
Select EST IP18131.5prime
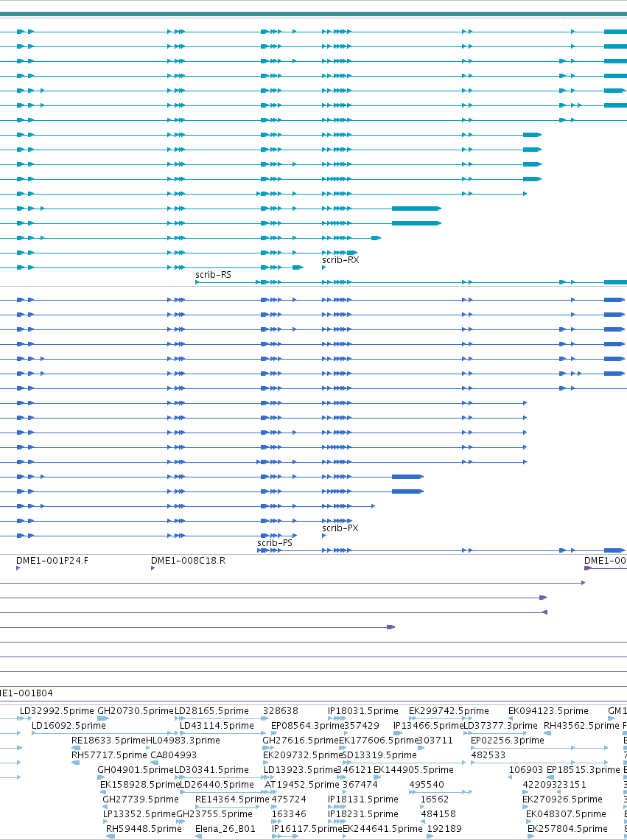tap(362, 799)
